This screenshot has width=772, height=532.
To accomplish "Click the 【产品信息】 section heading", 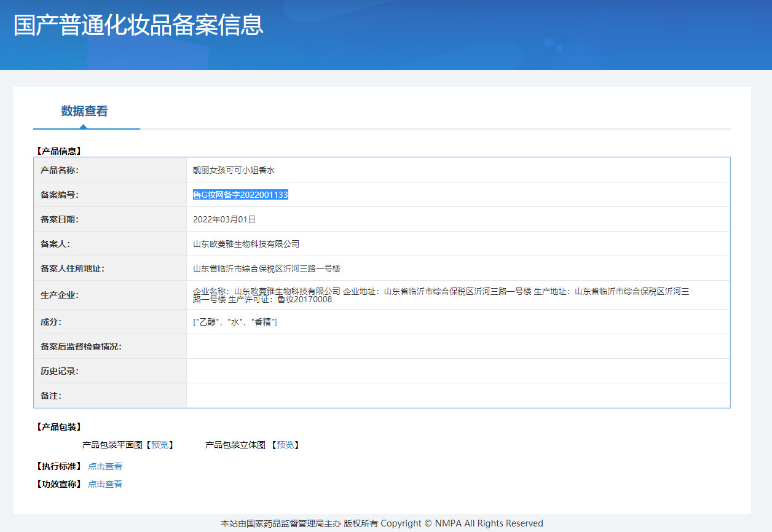I will 58,151.
